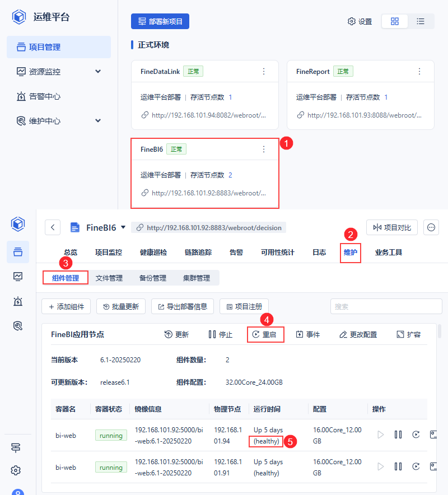Start bi-web container on node 192.168.101.94

coord(381,435)
